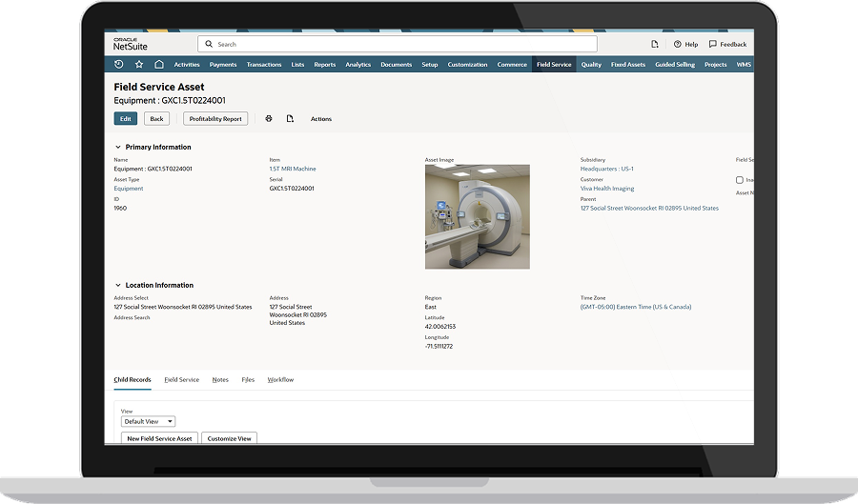Image resolution: width=858 pixels, height=504 pixels.
Task: Go to the Home icon
Action: click(x=158, y=65)
